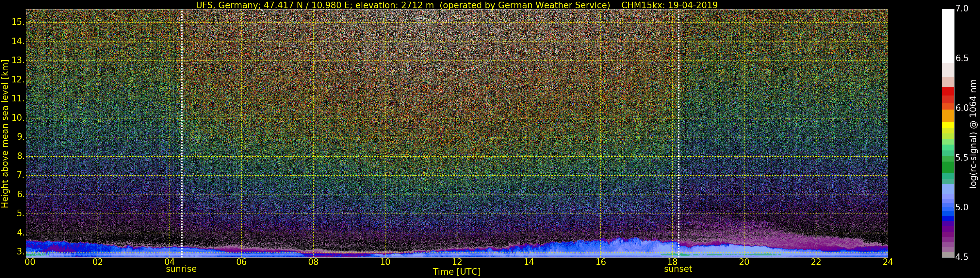The image size is (980, 278).
Task: Click the white top segment of the colorbar
Action: (948, 36)
